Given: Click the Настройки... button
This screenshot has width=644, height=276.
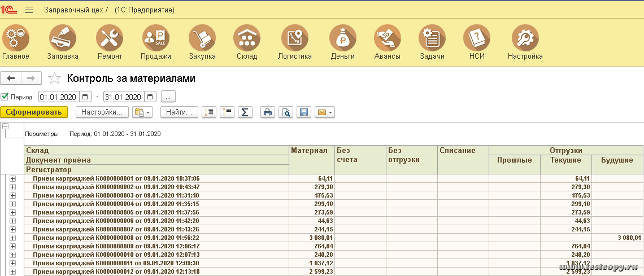Looking at the screenshot, I should pos(102,112).
